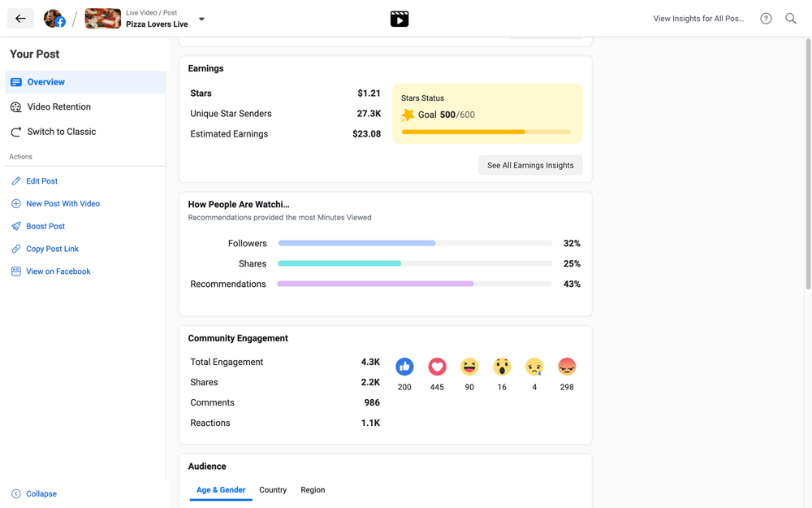
Task: Click the Love heart reaction icon
Action: tap(437, 367)
